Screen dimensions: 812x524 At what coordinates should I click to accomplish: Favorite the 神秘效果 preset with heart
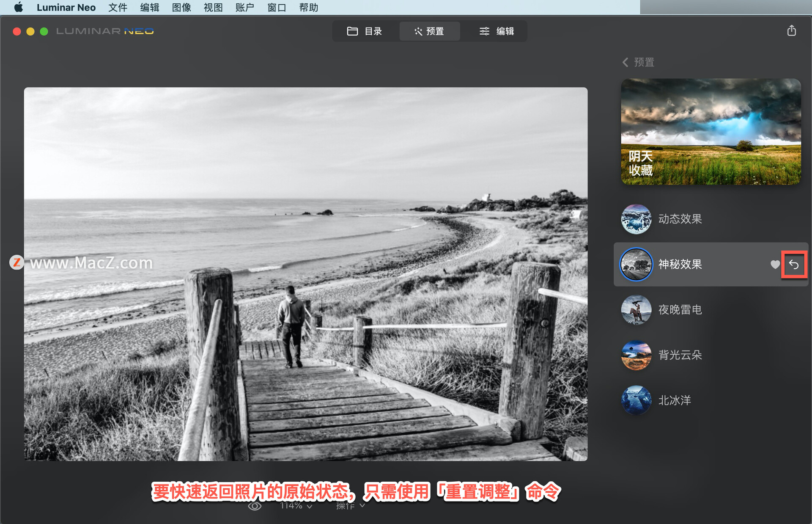tap(775, 265)
